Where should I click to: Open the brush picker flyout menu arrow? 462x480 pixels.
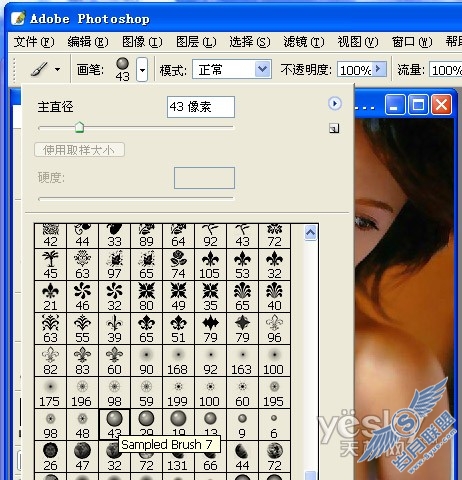click(x=335, y=103)
